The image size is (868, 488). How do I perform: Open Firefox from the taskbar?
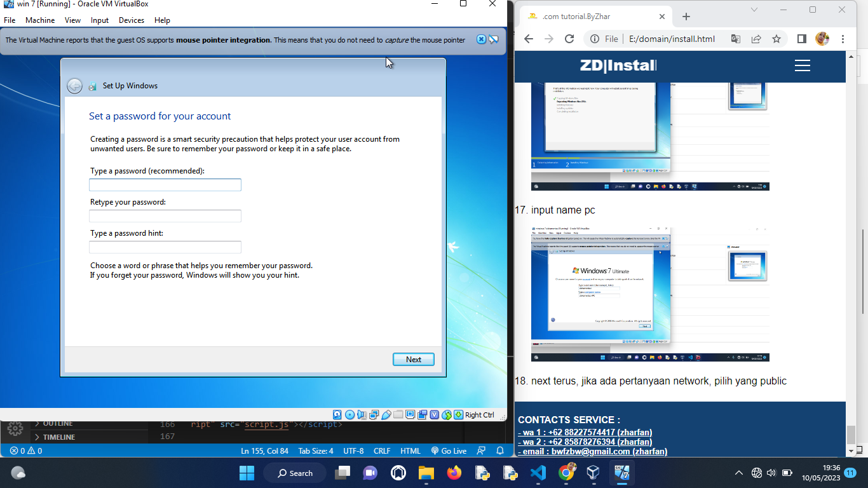tap(454, 473)
